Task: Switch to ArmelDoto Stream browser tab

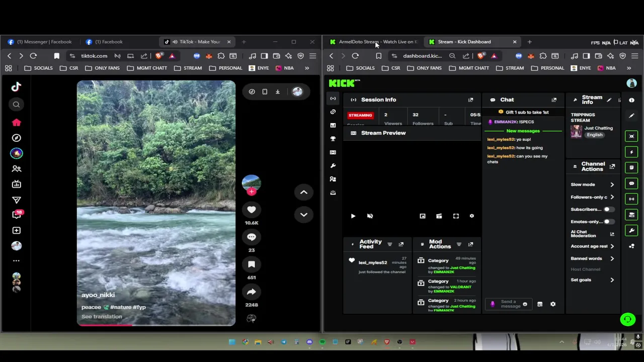Action: [x=374, y=42]
